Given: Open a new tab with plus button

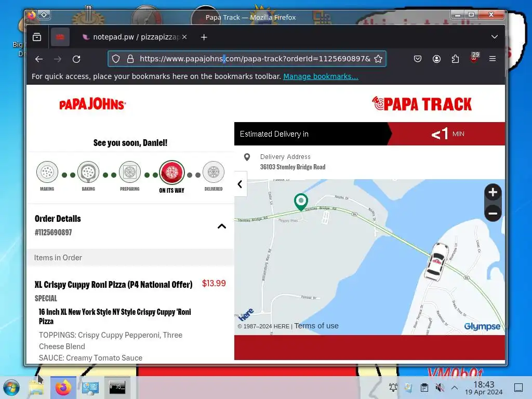Looking at the screenshot, I should click(x=204, y=37).
